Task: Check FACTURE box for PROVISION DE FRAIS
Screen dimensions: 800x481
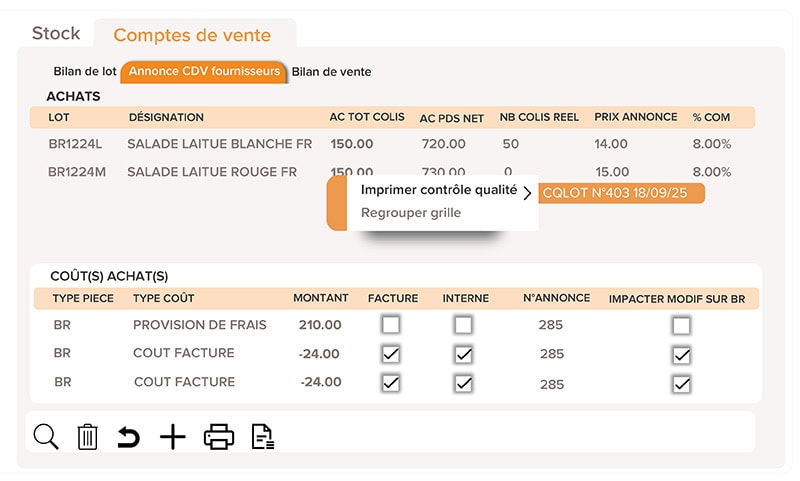Action: 391,325
